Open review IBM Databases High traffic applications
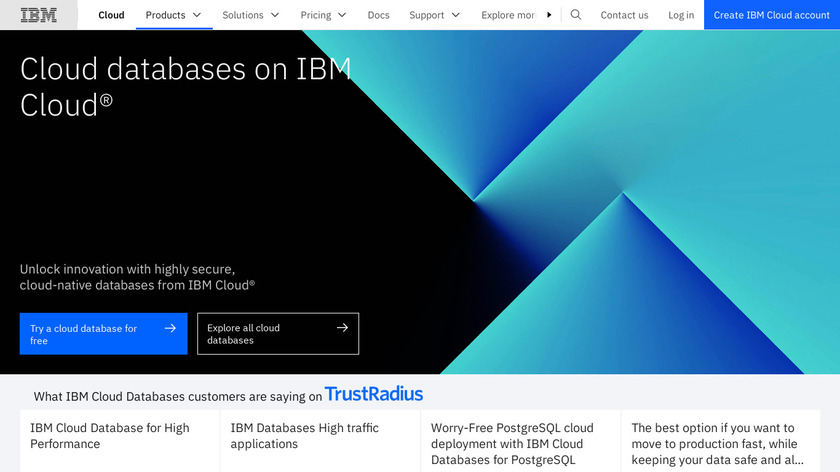The height and width of the screenshot is (472, 840). (x=320, y=441)
